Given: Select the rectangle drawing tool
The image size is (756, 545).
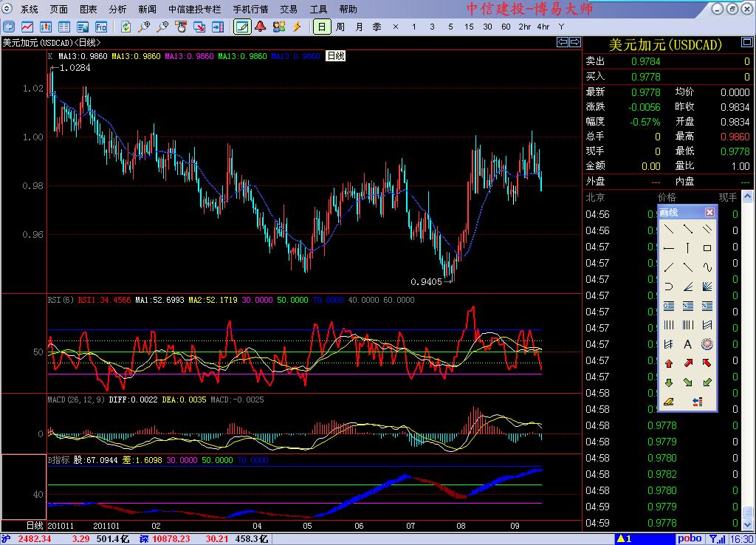Looking at the screenshot, I should pyautogui.click(x=707, y=248).
